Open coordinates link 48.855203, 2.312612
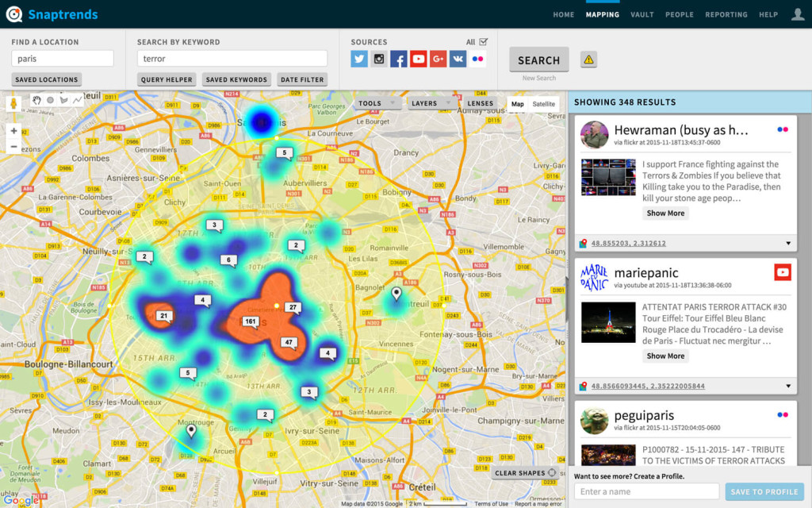 (x=629, y=243)
